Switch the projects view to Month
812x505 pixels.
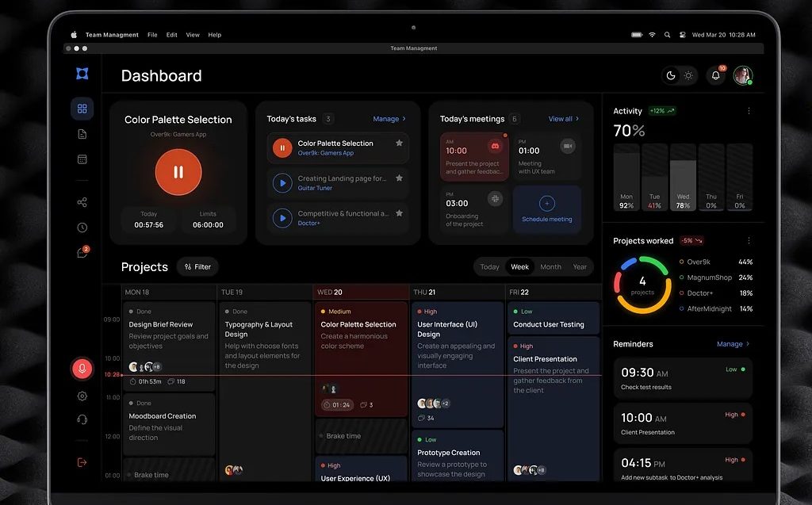tap(550, 267)
